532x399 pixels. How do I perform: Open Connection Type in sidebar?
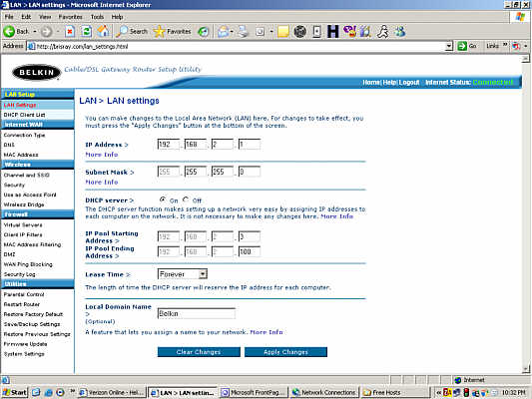(24, 135)
